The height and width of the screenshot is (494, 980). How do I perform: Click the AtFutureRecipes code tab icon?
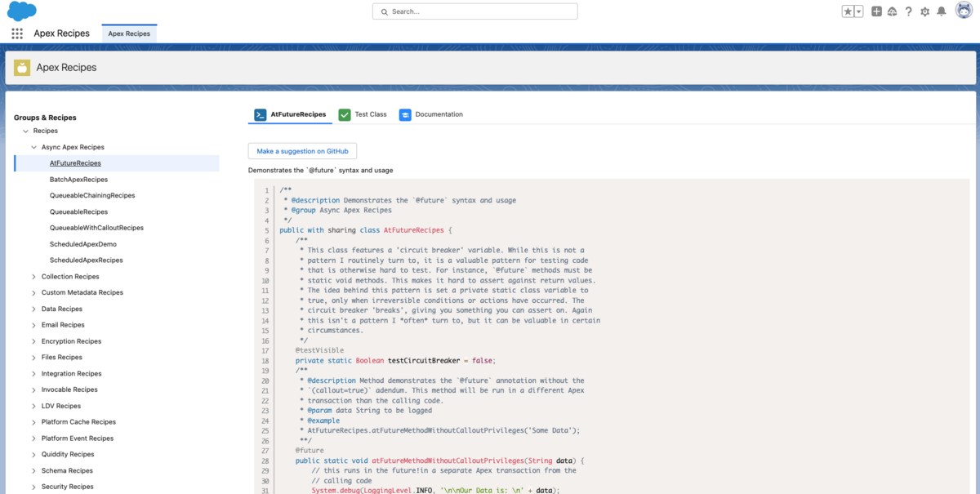[260, 114]
